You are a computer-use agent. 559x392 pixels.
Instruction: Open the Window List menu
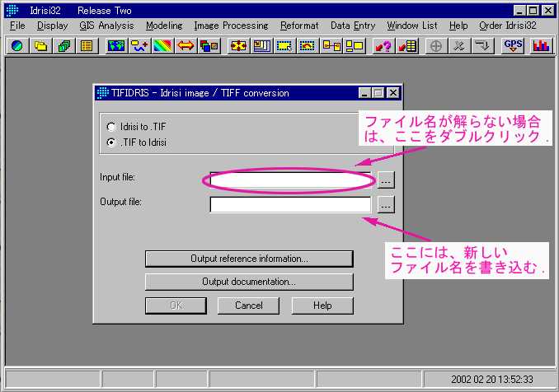click(412, 26)
